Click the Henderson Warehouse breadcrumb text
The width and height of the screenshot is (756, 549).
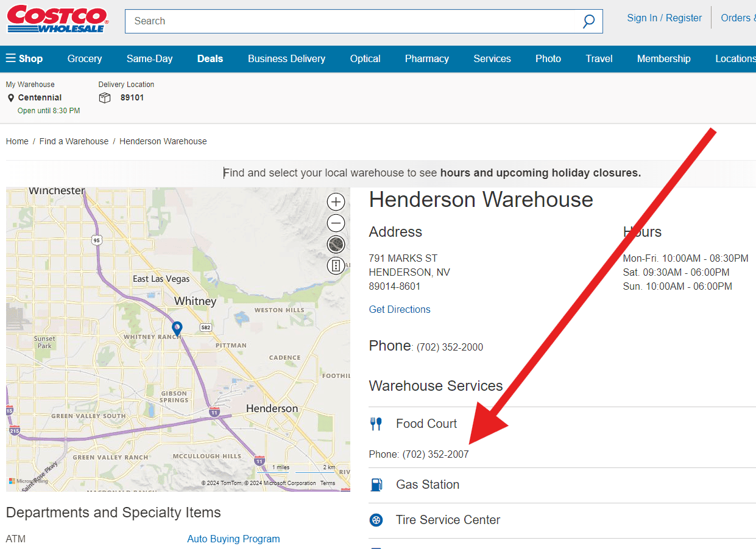(x=163, y=141)
